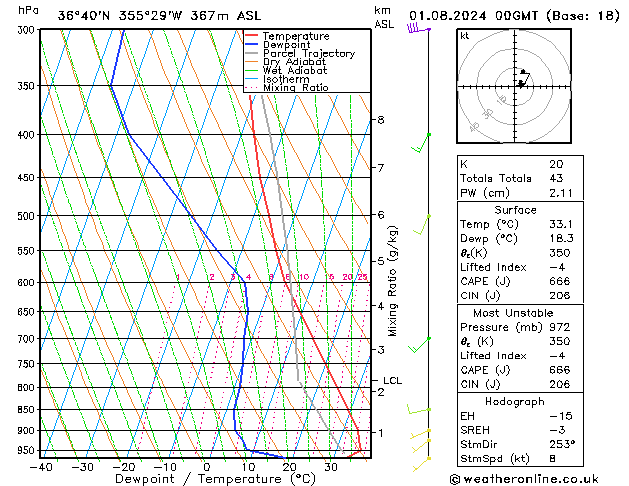
Task: Click the Surface Dewp value 18.3
Action: click(x=561, y=238)
